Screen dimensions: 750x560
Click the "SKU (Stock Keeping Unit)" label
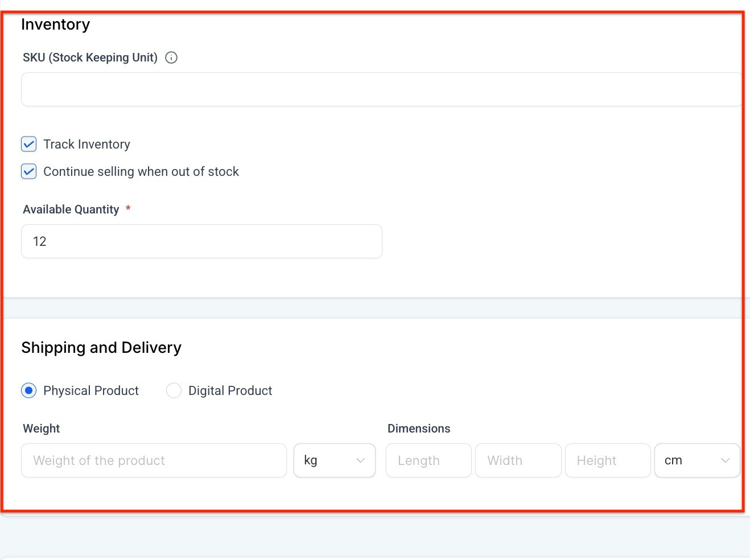pyautogui.click(x=90, y=57)
